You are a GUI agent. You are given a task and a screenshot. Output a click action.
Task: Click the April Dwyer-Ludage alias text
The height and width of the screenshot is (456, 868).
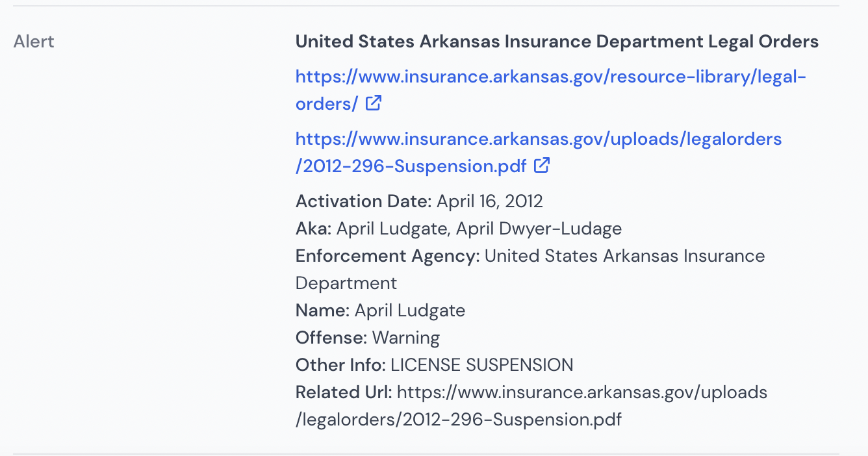click(x=539, y=229)
